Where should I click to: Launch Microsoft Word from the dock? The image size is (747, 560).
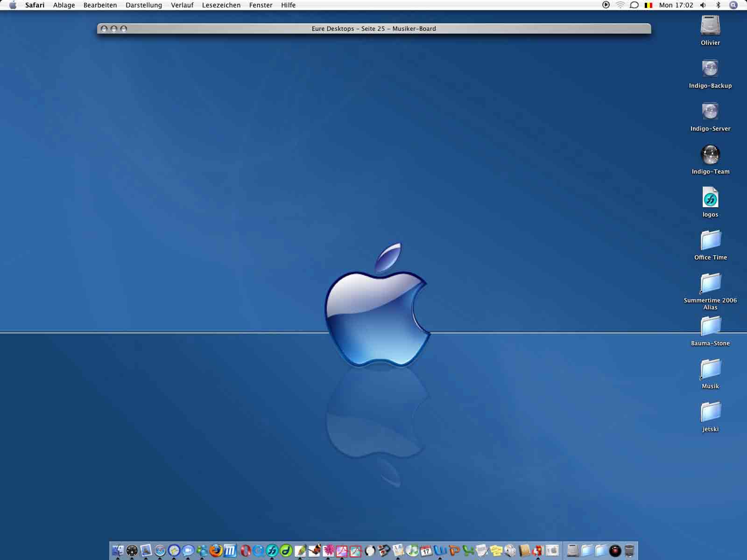tap(440, 551)
